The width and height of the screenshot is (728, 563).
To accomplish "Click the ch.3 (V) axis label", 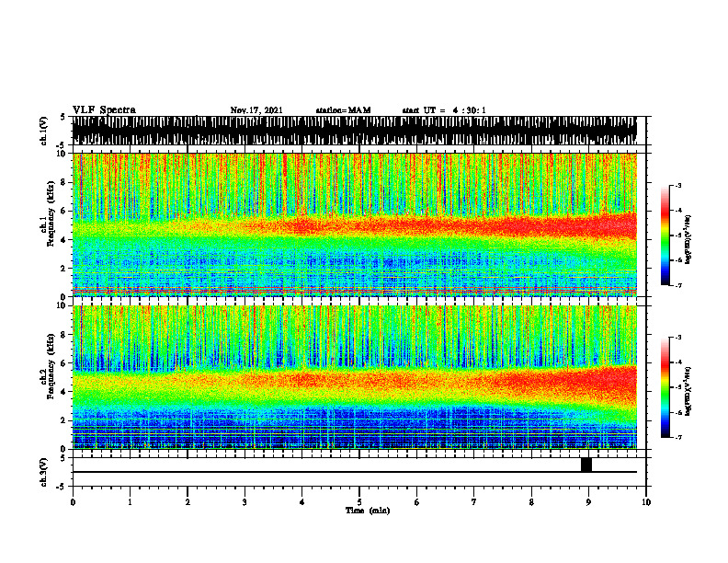I will 44,472.
